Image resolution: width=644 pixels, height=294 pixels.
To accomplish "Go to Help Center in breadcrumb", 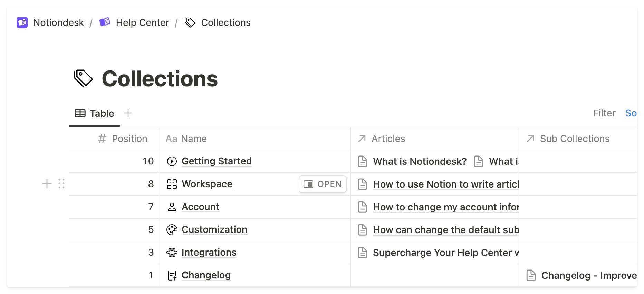I will coord(142,23).
